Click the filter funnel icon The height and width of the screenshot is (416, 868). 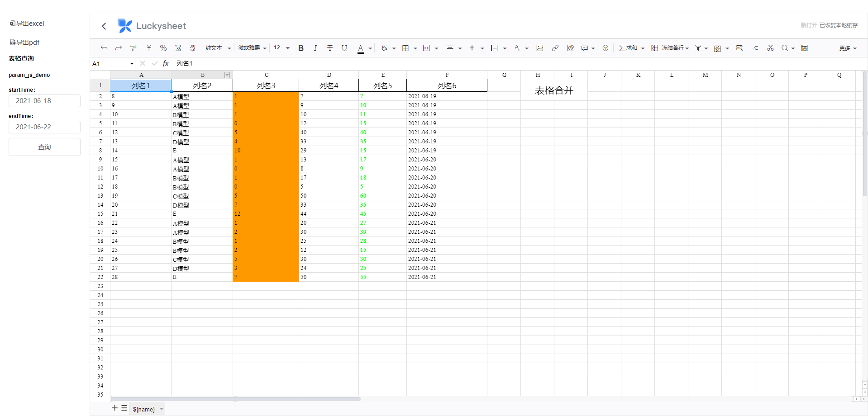pyautogui.click(x=698, y=48)
